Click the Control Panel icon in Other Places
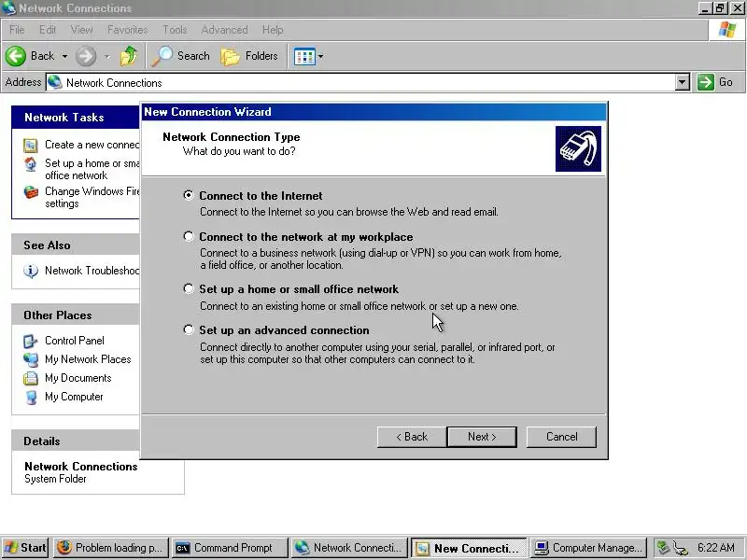The height and width of the screenshot is (560, 747). pos(31,341)
